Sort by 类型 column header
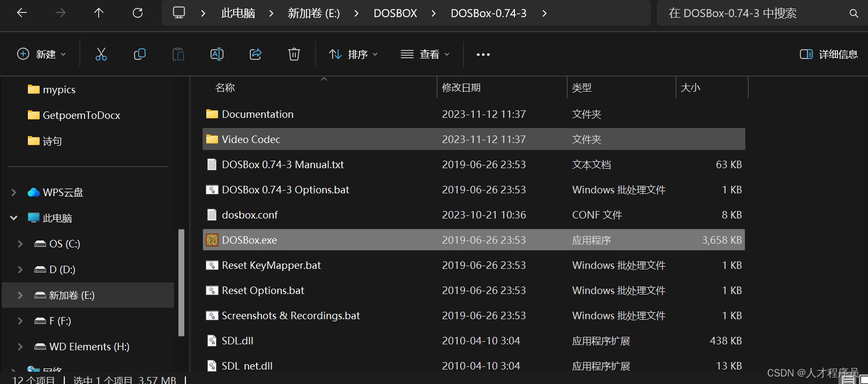This screenshot has height=384, width=868. point(622,88)
